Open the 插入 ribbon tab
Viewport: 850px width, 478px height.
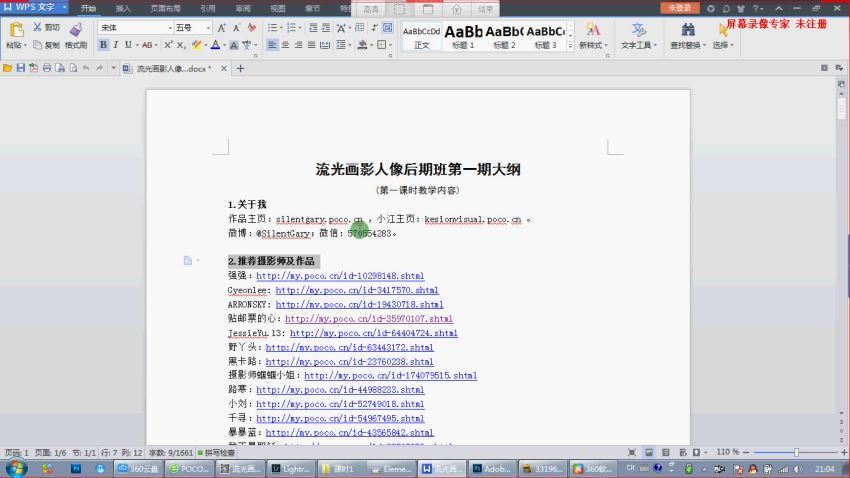click(123, 7)
